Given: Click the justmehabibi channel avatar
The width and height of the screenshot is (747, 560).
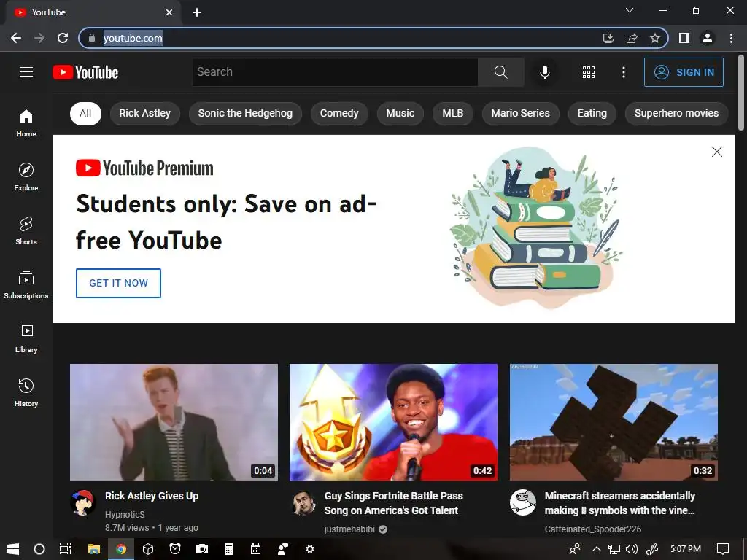Looking at the screenshot, I should click(303, 502).
